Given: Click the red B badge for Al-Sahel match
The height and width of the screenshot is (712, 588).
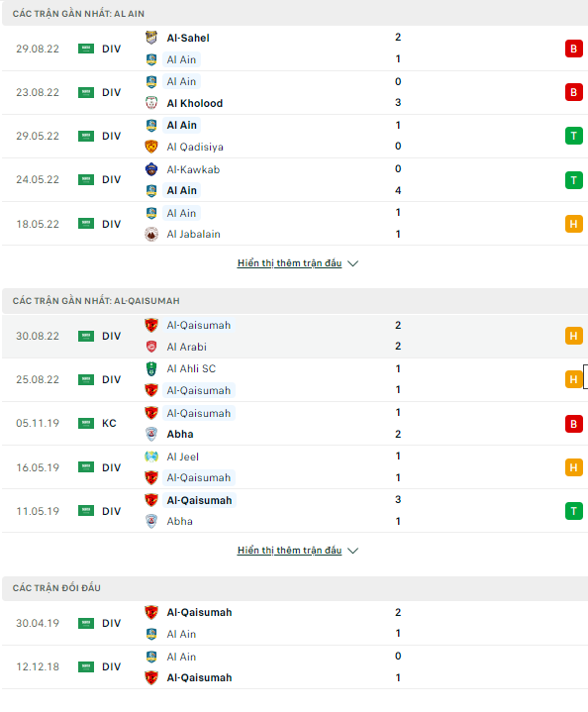Looking at the screenshot, I should (574, 49).
